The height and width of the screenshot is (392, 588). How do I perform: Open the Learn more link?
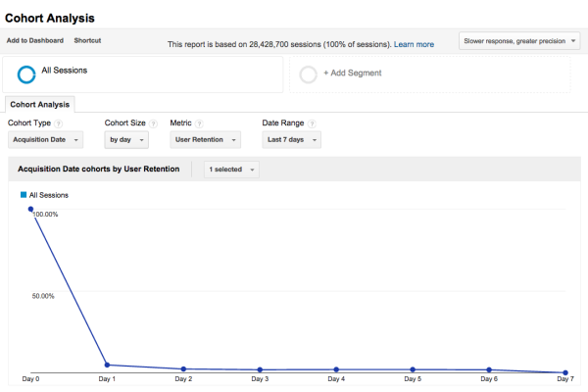(x=414, y=44)
